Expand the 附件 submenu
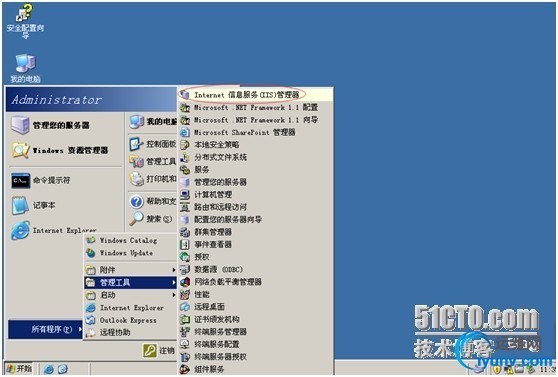 [x=130, y=270]
